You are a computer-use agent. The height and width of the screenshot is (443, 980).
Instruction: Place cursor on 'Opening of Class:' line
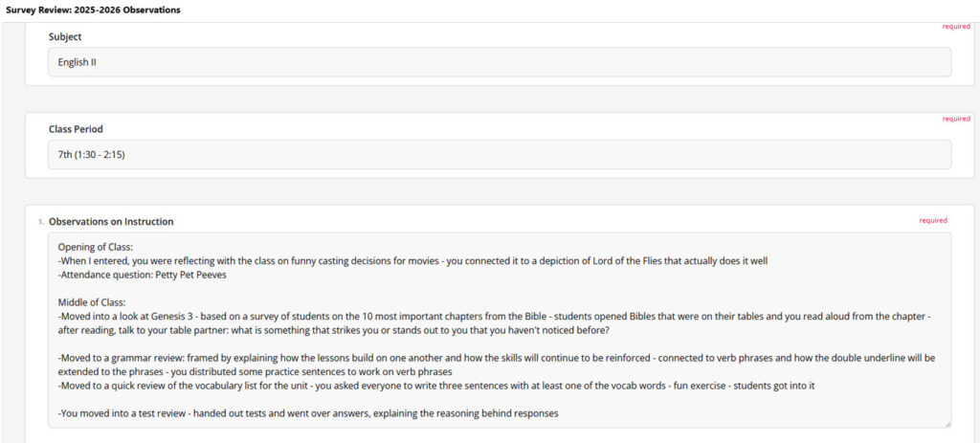(97, 246)
